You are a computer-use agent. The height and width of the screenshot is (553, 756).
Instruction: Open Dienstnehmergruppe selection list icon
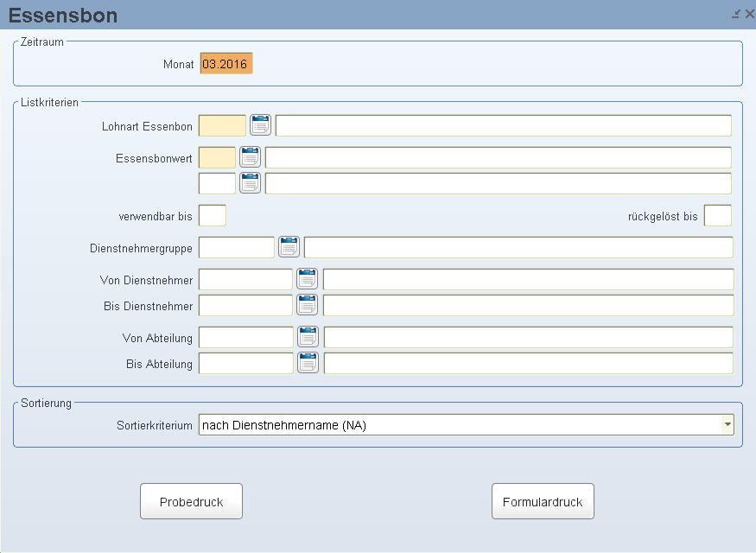289,247
